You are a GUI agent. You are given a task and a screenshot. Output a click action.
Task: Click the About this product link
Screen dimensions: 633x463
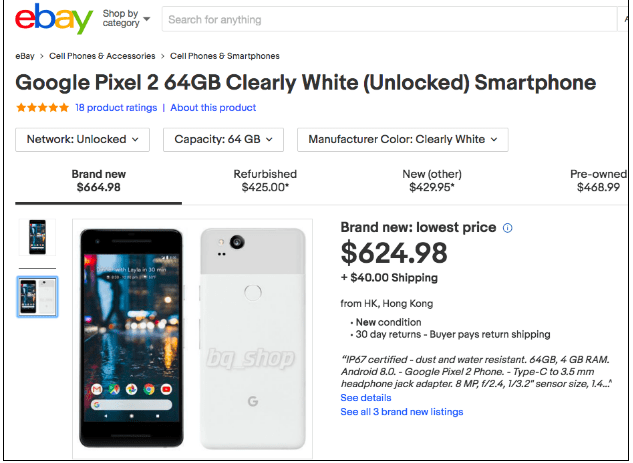213,108
